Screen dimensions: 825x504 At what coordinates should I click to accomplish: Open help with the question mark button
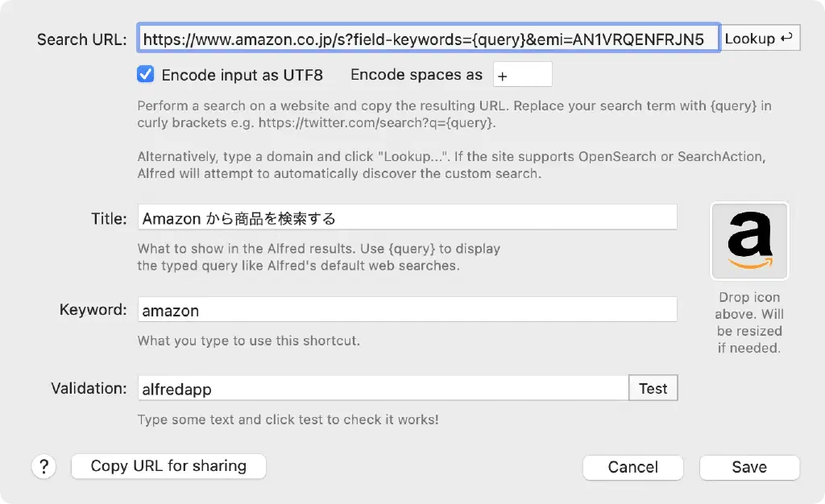tap(44, 466)
